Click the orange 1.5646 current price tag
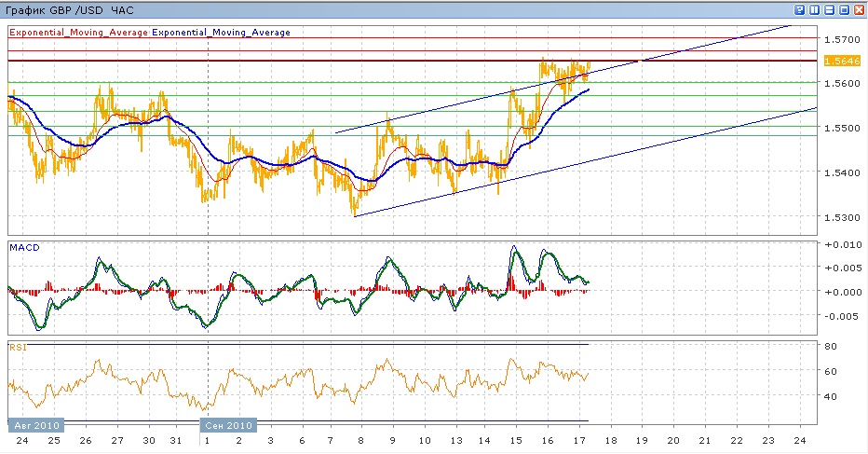Image resolution: width=868 pixels, height=454 pixels. pos(843,62)
